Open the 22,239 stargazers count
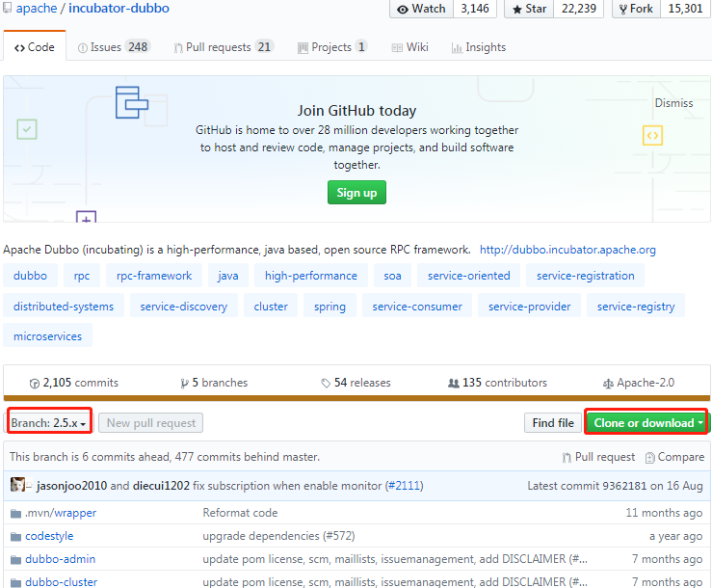The image size is (712, 588). [x=578, y=9]
